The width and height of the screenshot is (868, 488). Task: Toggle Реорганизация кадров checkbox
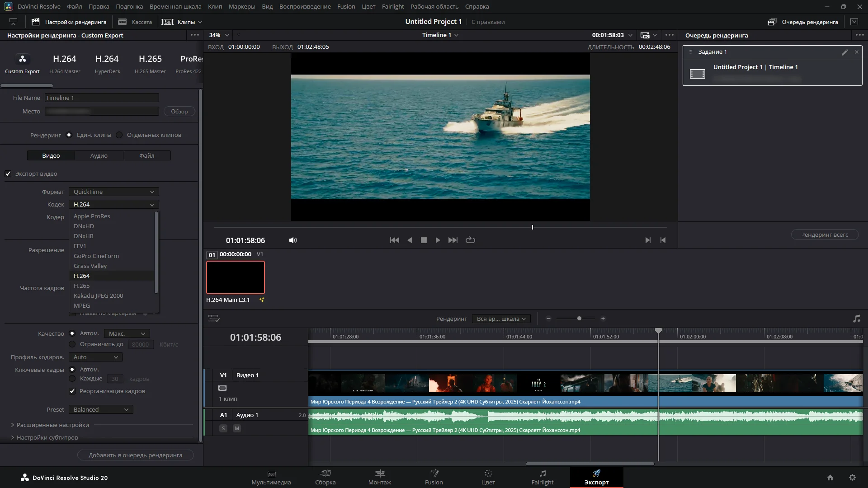(72, 391)
